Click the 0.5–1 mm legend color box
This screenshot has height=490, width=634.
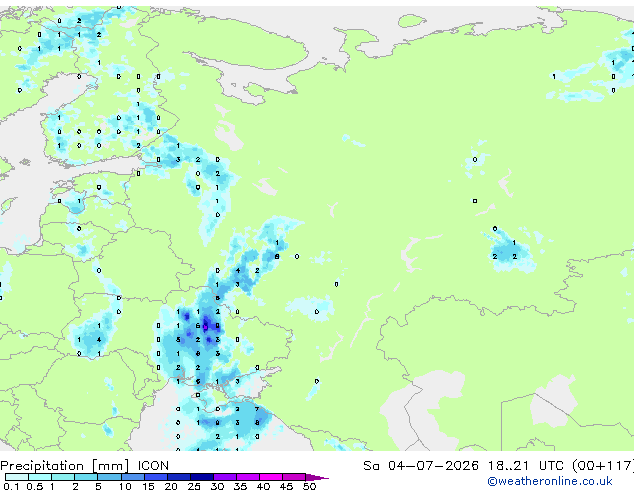coord(40,477)
